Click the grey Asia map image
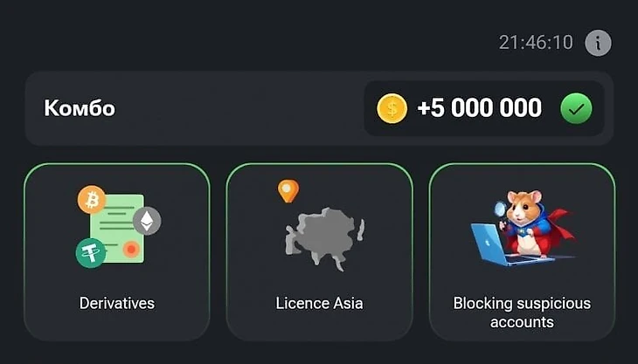The image size is (638, 364). pos(325,239)
